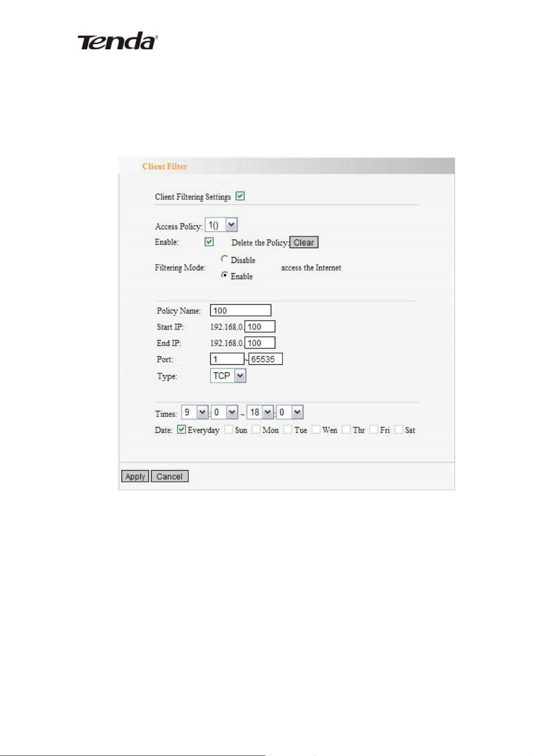
Task: Click the Start IP last octet field
Action: pos(260,327)
